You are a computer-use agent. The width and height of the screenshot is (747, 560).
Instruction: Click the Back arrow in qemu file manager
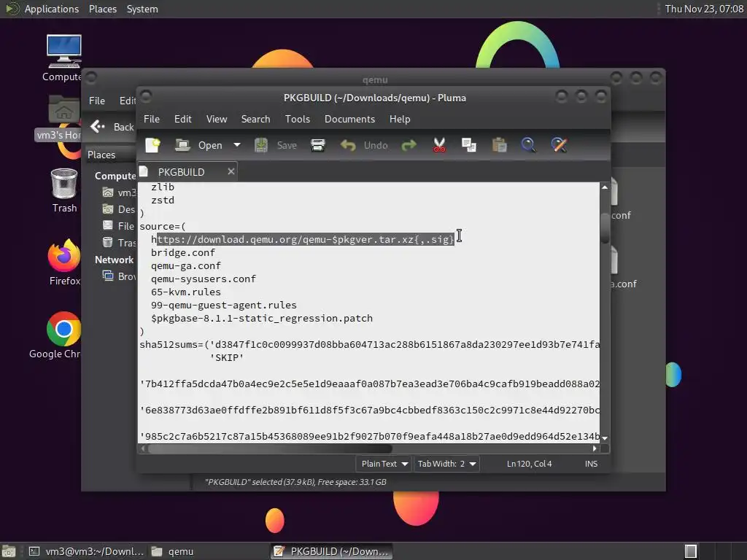(x=98, y=127)
